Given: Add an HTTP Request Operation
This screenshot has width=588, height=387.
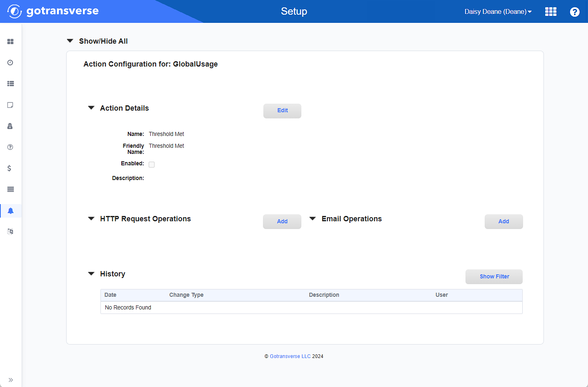Looking at the screenshot, I should [282, 221].
